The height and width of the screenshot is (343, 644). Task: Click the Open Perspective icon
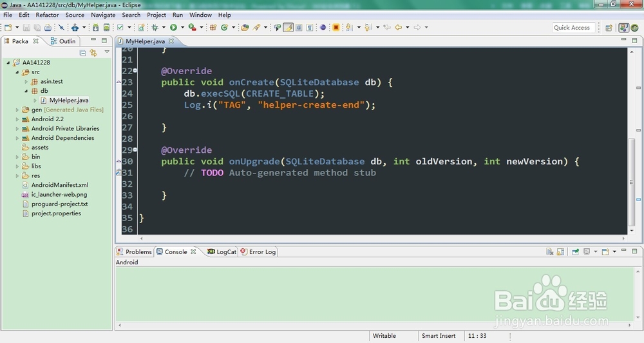coord(609,28)
